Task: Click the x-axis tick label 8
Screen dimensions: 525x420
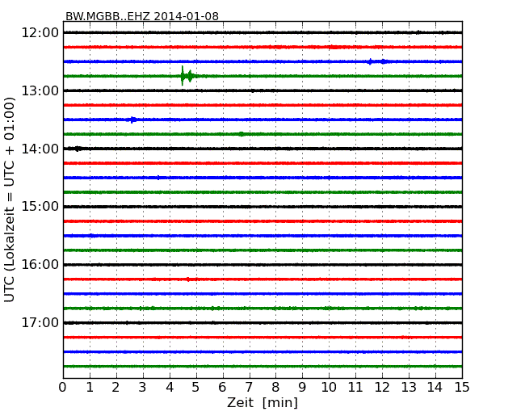Action: [x=275, y=388]
